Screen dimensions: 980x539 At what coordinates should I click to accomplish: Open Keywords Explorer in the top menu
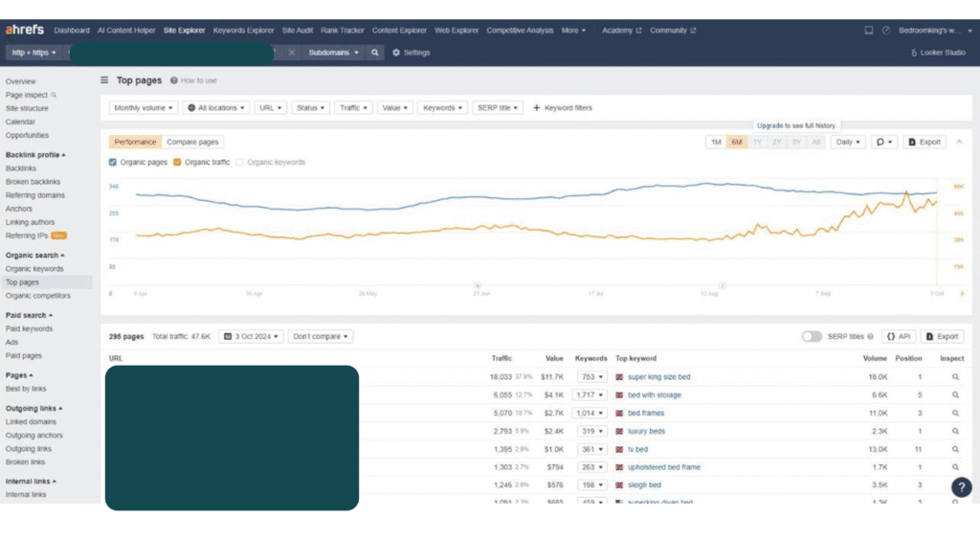(x=243, y=31)
